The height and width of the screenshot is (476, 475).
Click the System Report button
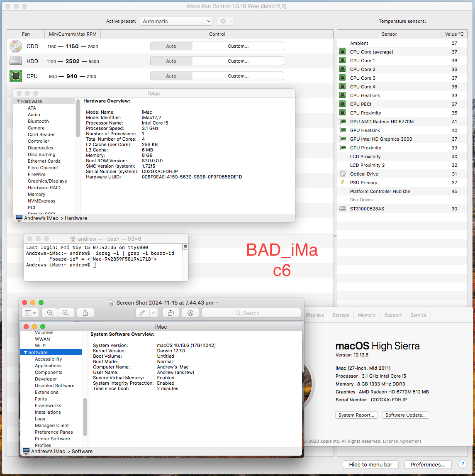click(x=356, y=415)
